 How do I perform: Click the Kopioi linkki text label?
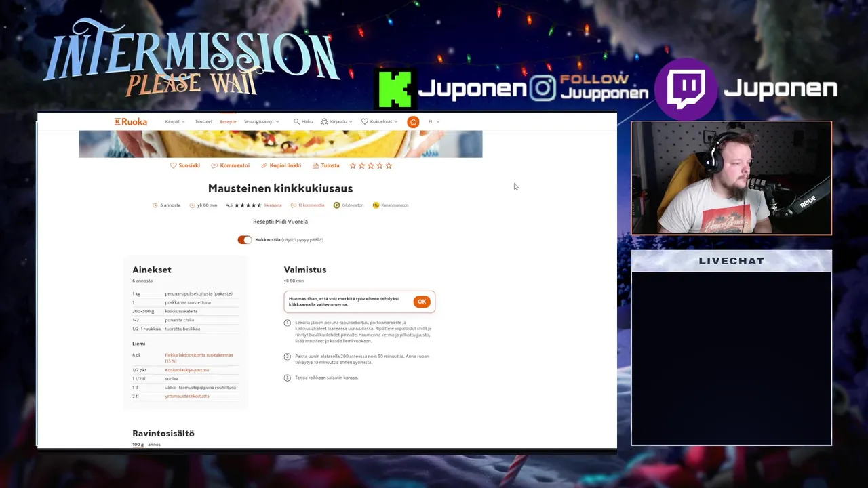(x=285, y=165)
